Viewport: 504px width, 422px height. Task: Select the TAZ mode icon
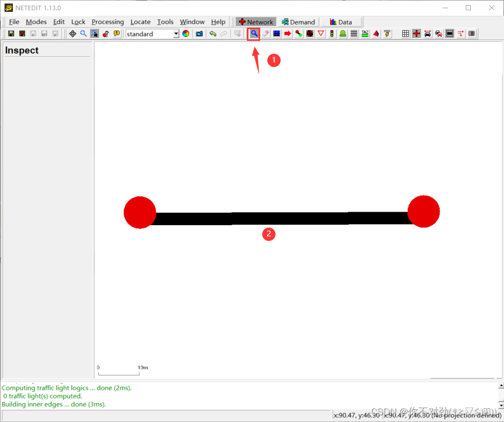coord(365,33)
